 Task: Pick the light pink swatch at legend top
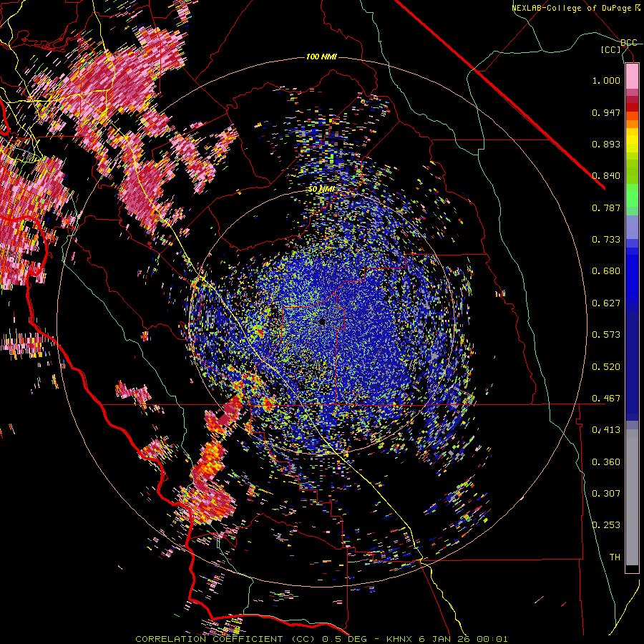point(632,77)
